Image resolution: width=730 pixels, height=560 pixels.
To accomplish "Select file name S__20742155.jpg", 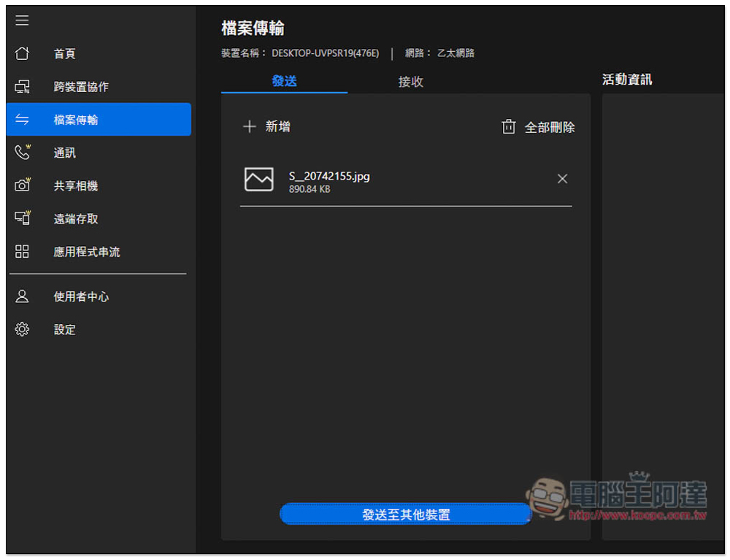I will click(x=329, y=177).
